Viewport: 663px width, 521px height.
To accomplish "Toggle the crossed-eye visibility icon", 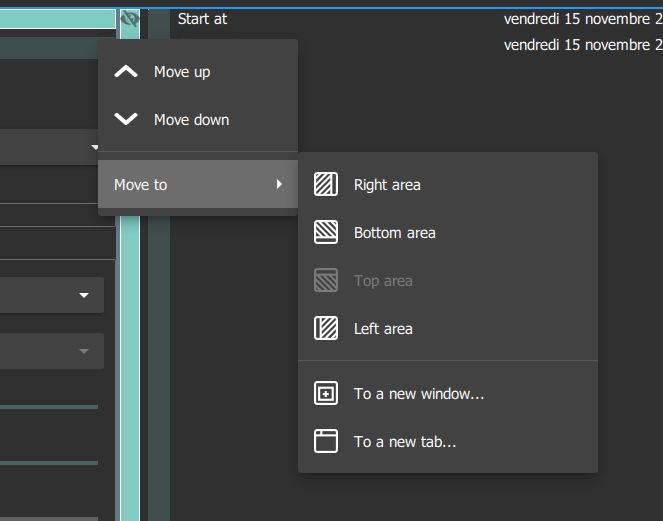I will [x=129, y=18].
